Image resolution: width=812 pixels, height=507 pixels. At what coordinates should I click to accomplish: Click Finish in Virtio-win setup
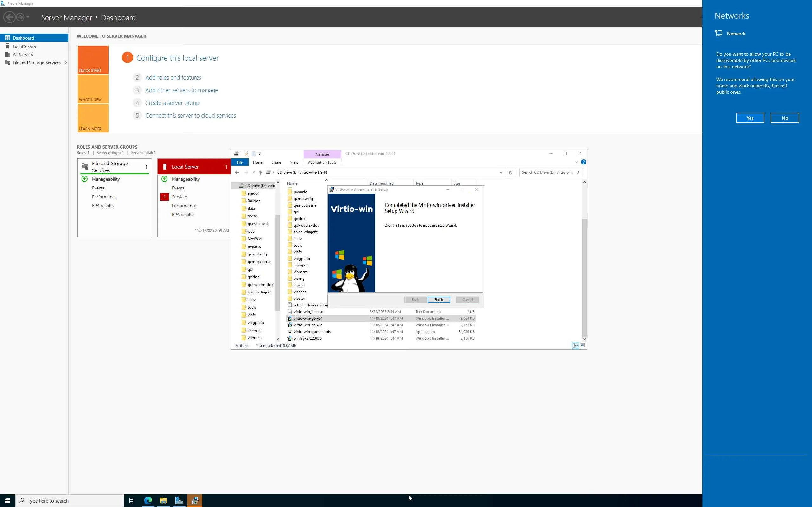pyautogui.click(x=439, y=300)
